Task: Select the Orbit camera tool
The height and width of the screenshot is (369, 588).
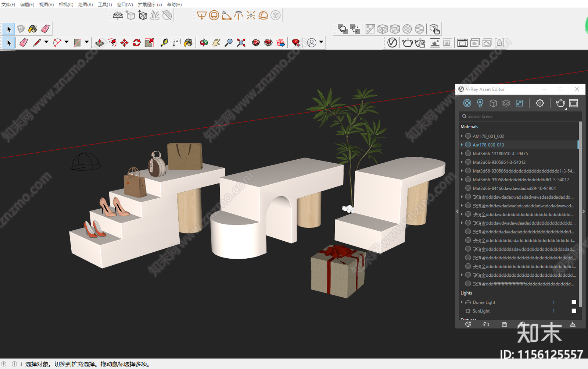Action: [204, 43]
